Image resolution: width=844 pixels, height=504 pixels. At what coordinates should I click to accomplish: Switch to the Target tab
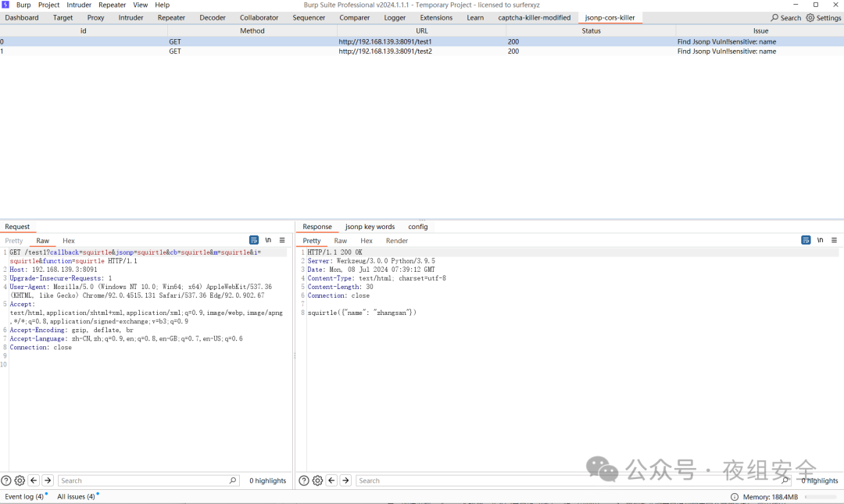(x=63, y=18)
